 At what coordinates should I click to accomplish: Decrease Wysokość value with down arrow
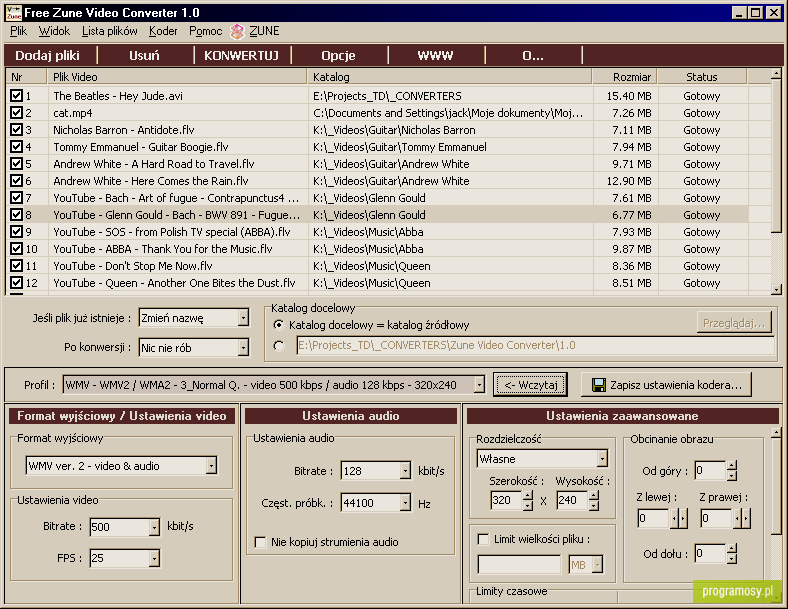coord(594,505)
